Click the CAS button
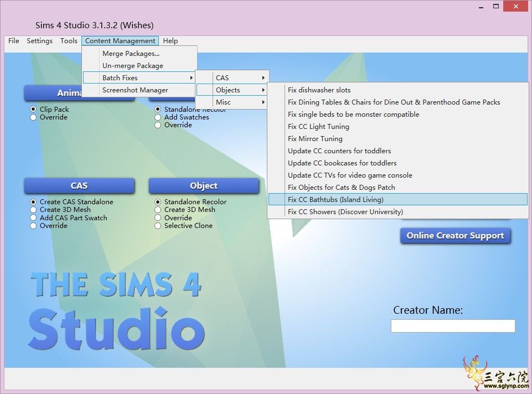The image size is (532, 394). 79,186
